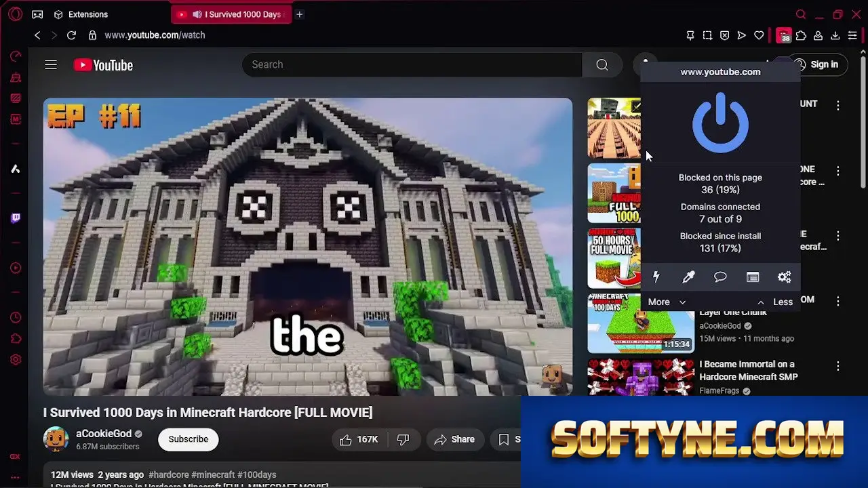The image size is (868, 488).
Task: Open the Extensions puzzle icon in the toolbar
Action: (x=801, y=35)
